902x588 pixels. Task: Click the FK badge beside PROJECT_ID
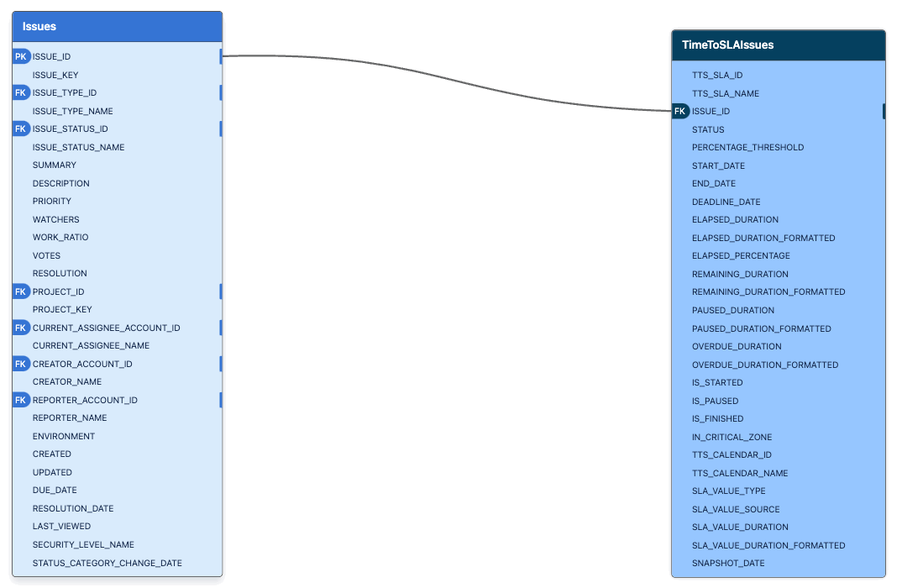pos(21,291)
